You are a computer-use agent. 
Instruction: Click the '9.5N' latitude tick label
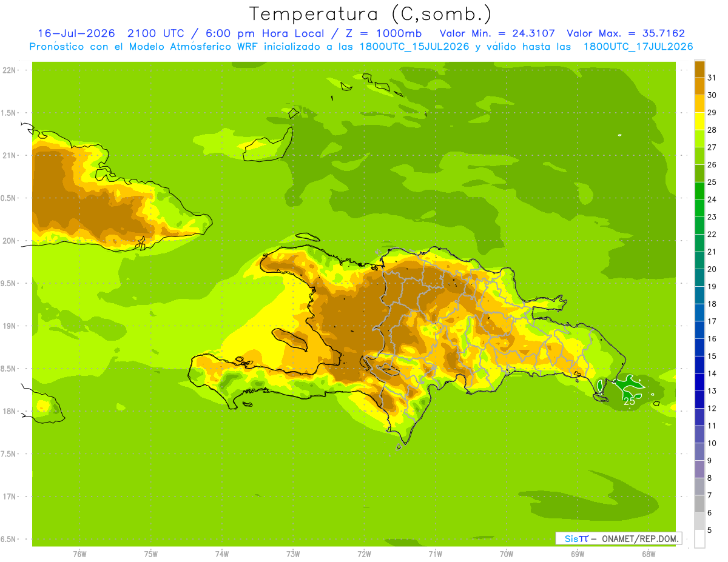9,283
